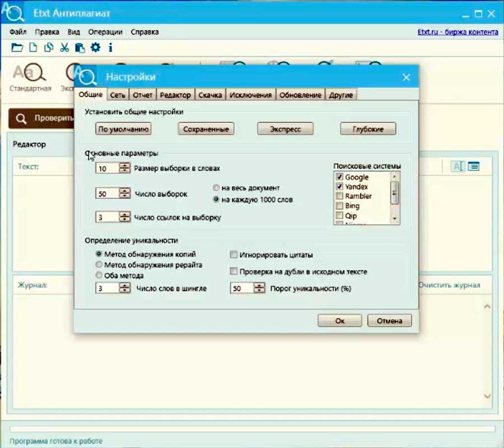The height and width of the screenshot is (448, 504).
Task: Apply the Экспресс settings preset
Action: click(x=286, y=129)
